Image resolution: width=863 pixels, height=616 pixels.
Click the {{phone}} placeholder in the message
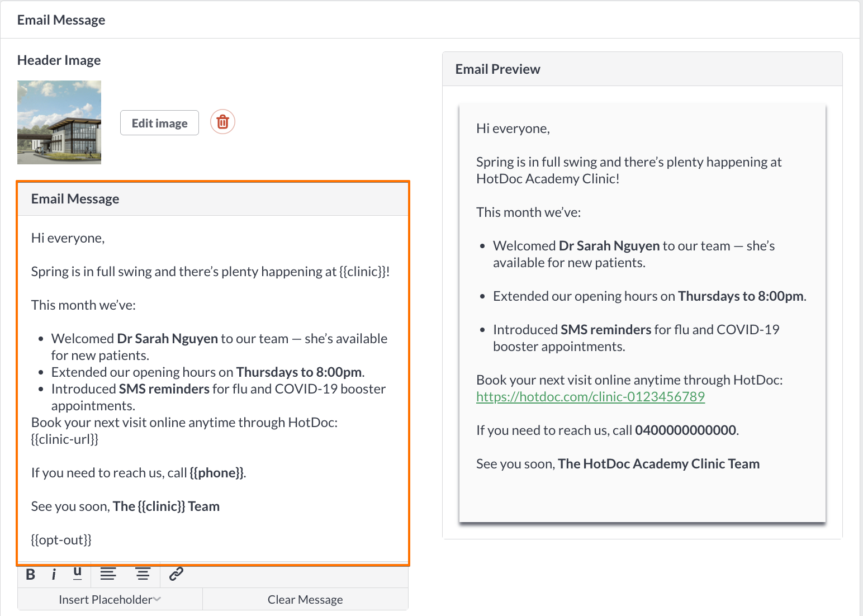[217, 473]
